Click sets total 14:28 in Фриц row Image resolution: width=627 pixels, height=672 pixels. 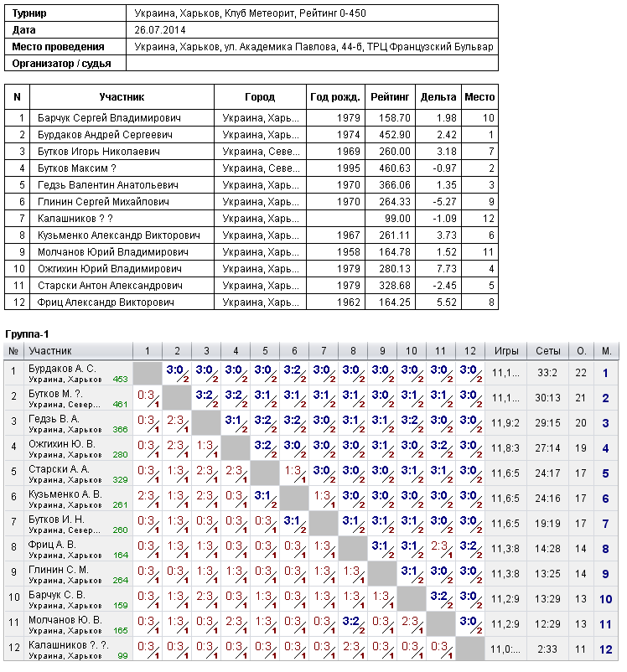547,549
